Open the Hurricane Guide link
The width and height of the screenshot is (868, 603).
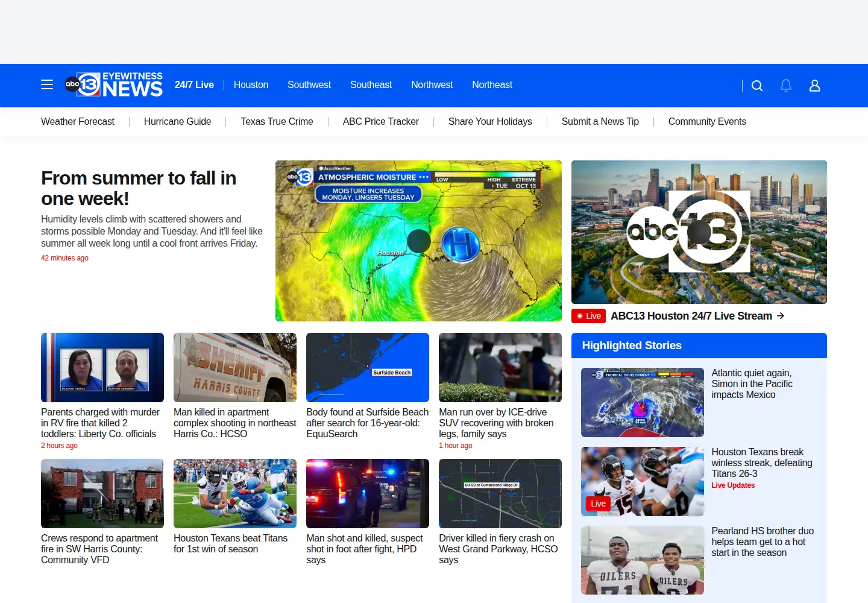tap(177, 122)
